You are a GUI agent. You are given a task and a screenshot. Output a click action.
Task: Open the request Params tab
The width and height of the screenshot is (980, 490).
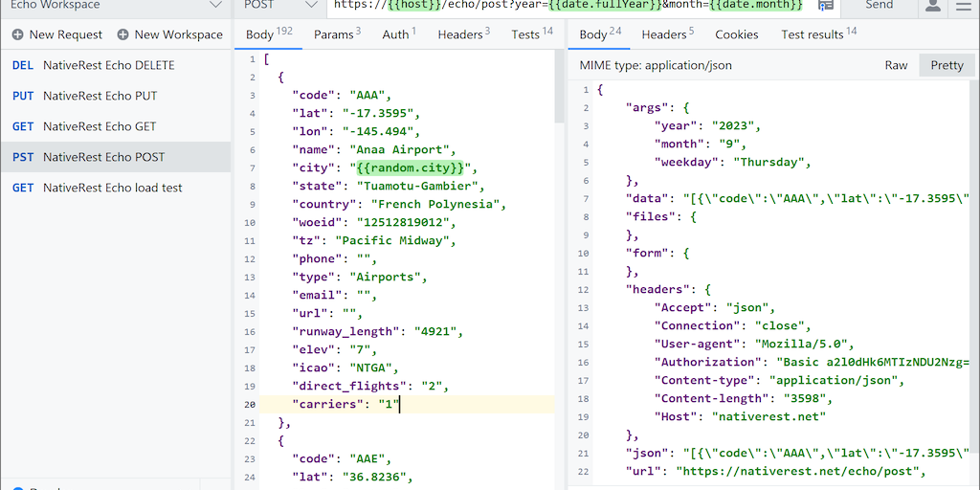click(336, 34)
